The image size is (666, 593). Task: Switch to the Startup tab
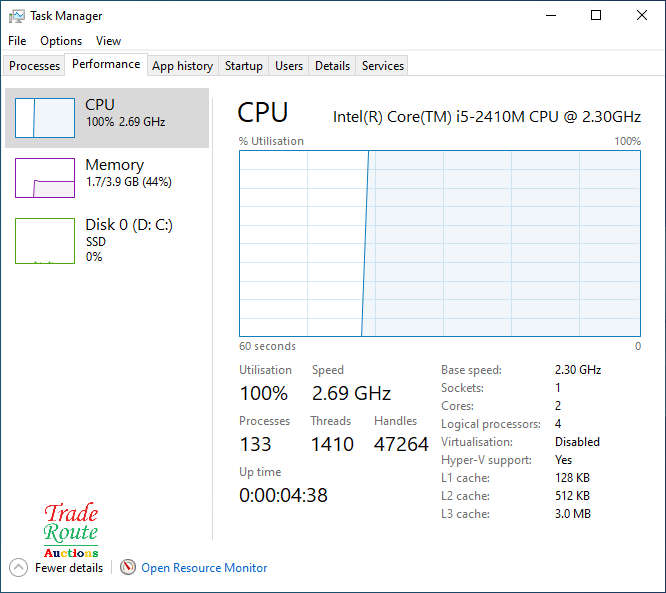tap(244, 66)
